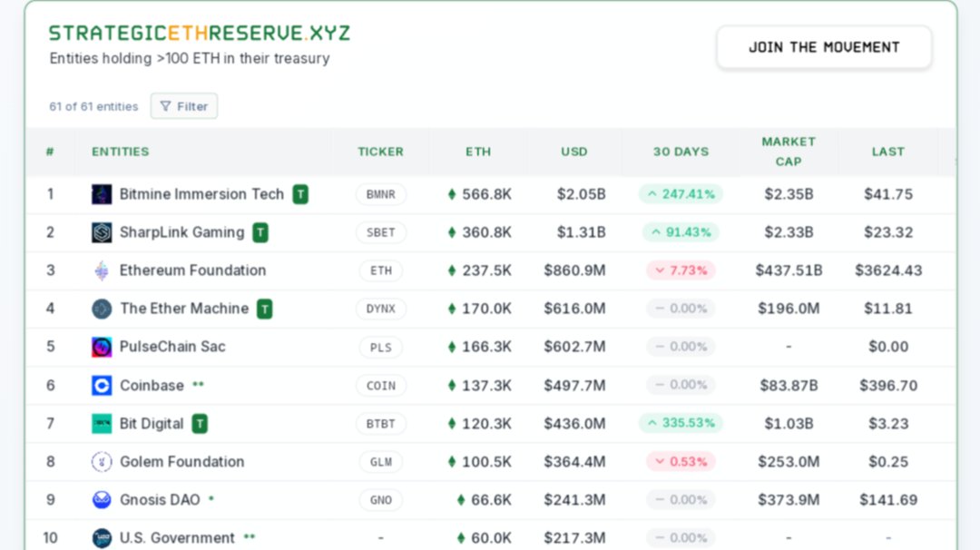Viewport: 980px width, 550px height.
Task: Sort by the USD column header
Action: click(x=573, y=152)
